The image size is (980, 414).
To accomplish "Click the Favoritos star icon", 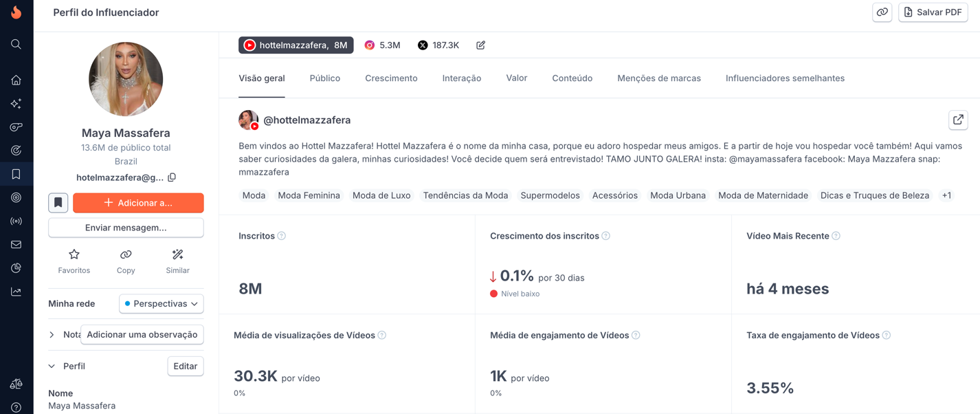I will pyautogui.click(x=74, y=254).
